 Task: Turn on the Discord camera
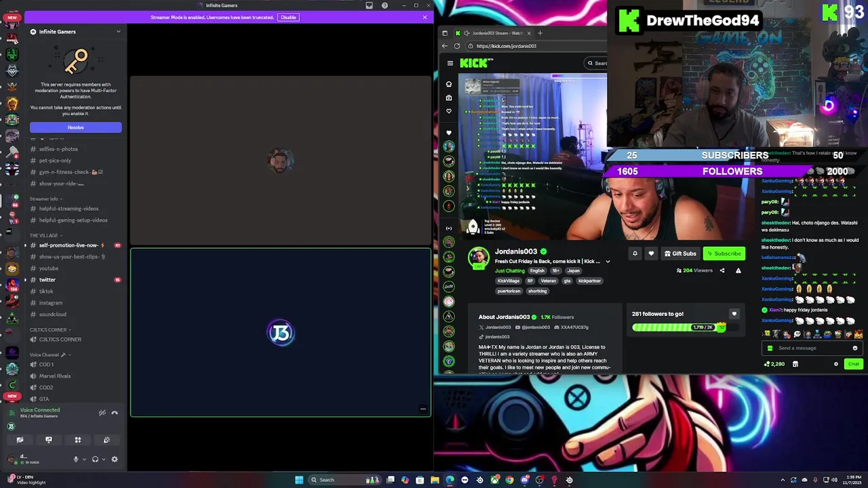tap(20, 440)
